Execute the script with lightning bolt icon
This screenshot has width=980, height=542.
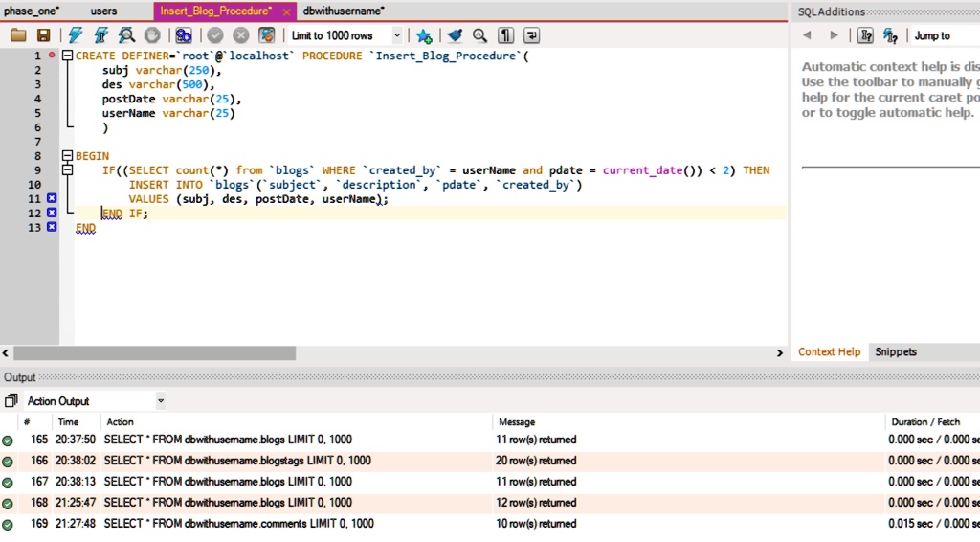click(x=76, y=35)
